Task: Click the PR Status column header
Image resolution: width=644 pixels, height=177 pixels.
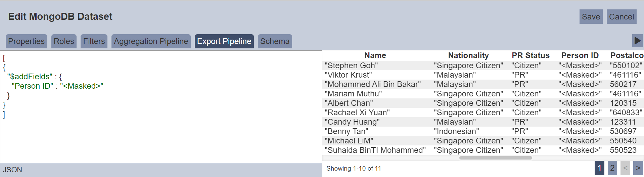Action: tap(530, 55)
